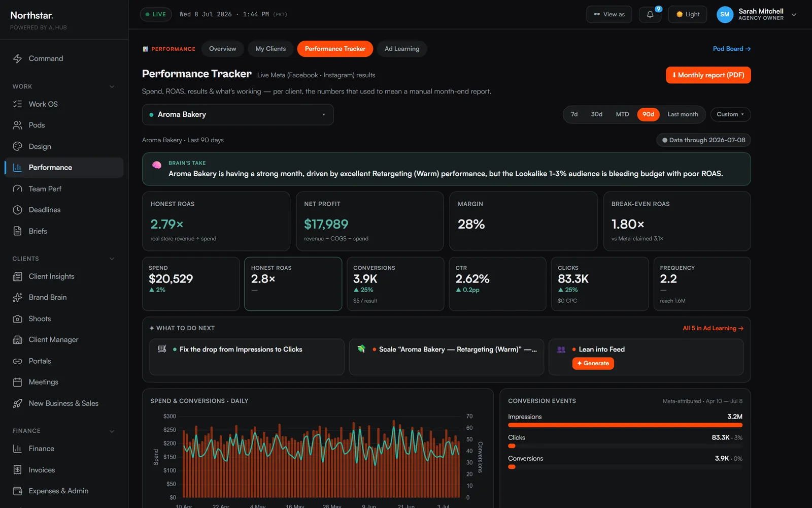
Task: Open Work OS in sidebar
Action: [x=64, y=104]
